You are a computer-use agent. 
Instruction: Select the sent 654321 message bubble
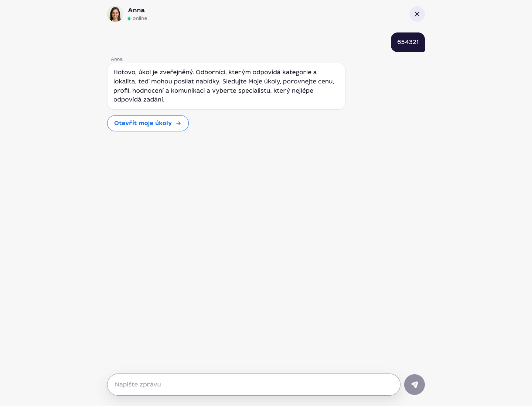[408, 42]
